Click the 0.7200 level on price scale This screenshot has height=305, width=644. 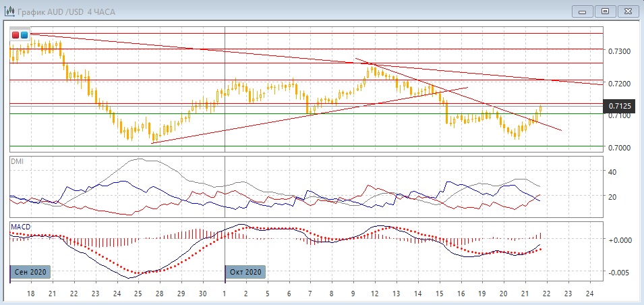[x=619, y=84]
